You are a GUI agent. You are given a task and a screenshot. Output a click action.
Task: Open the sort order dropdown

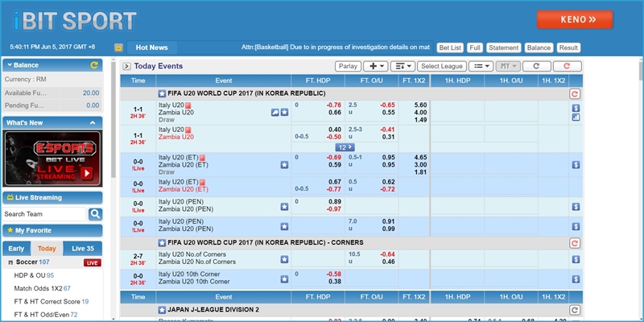(x=402, y=66)
